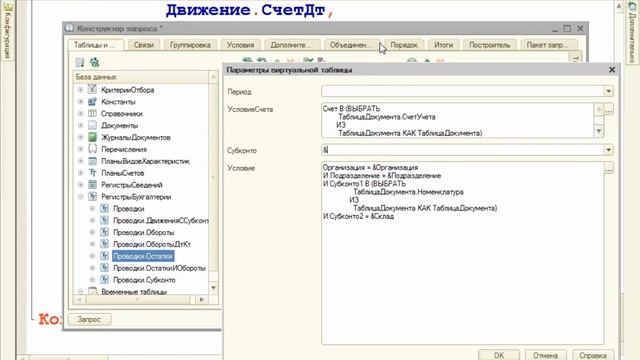
Task: Click the РегистрыСведений icon
Action: 92,184
